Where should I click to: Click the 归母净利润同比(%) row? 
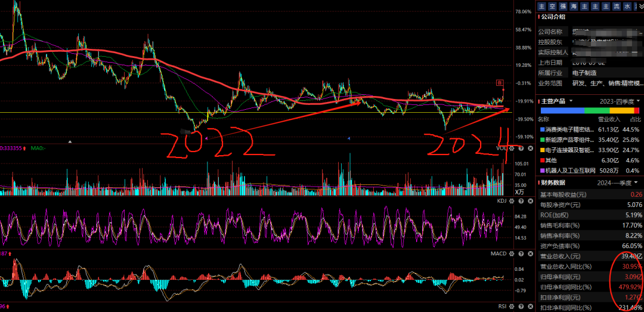click(x=590, y=287)
